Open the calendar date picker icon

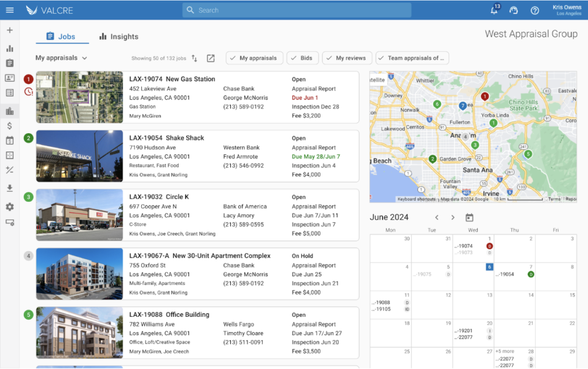(x=470, y=217)
